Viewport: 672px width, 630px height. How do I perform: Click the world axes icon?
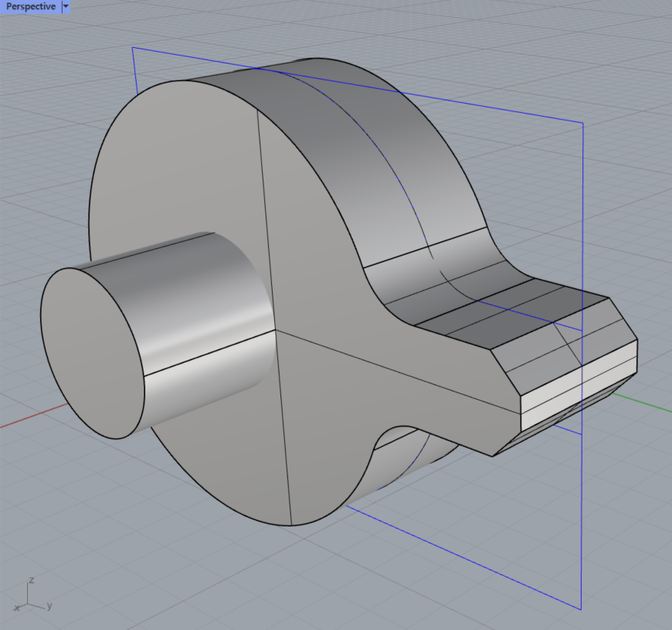pos(32,595)
